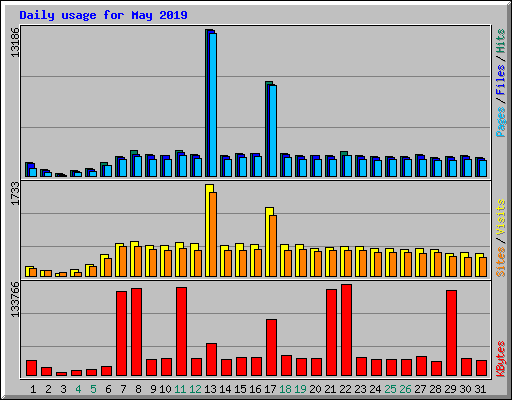
Task: Click the orange Sites bar for day 8
Action: pos(138,261)
